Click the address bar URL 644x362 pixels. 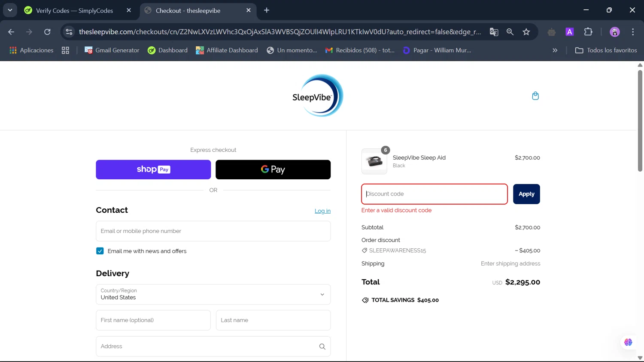[x=280, y=32]
